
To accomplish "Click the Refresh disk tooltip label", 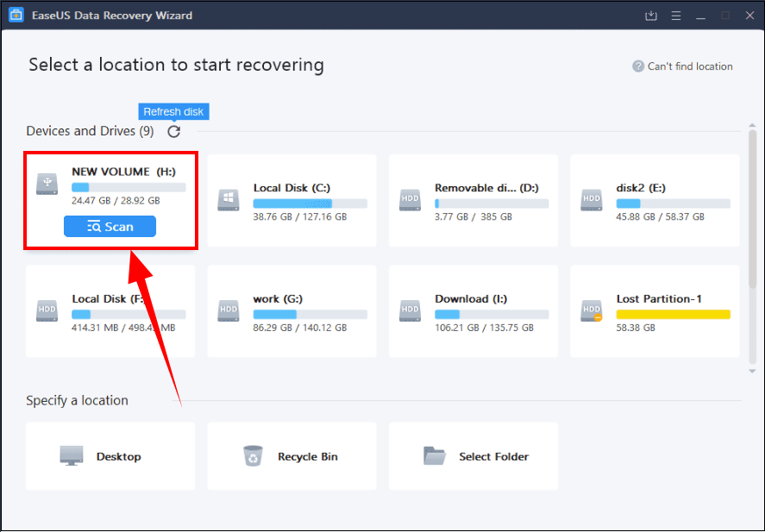I will tap(173, 112).
